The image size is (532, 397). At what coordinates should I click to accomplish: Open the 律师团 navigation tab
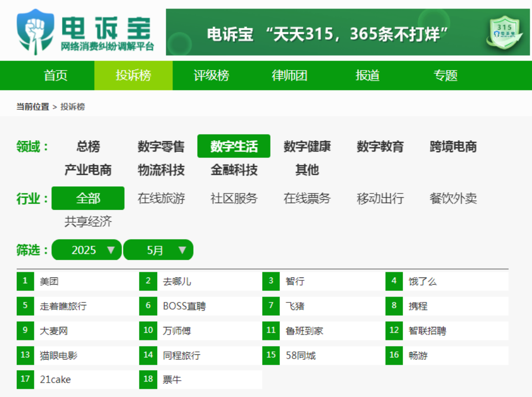pyautogui.click(x=289, y=75)
